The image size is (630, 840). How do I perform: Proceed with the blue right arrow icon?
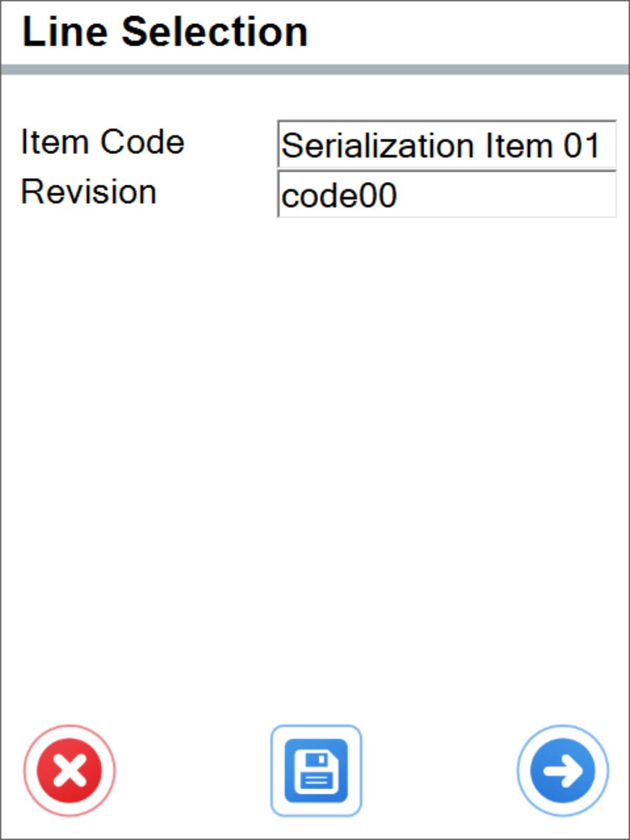click(x=562, y=770)
